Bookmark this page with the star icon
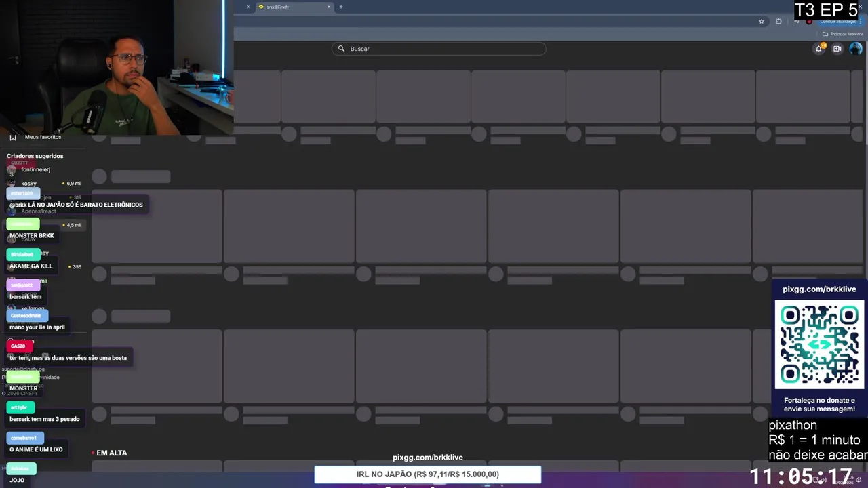This screenshot has height=488, width=868. click(762, 21)
